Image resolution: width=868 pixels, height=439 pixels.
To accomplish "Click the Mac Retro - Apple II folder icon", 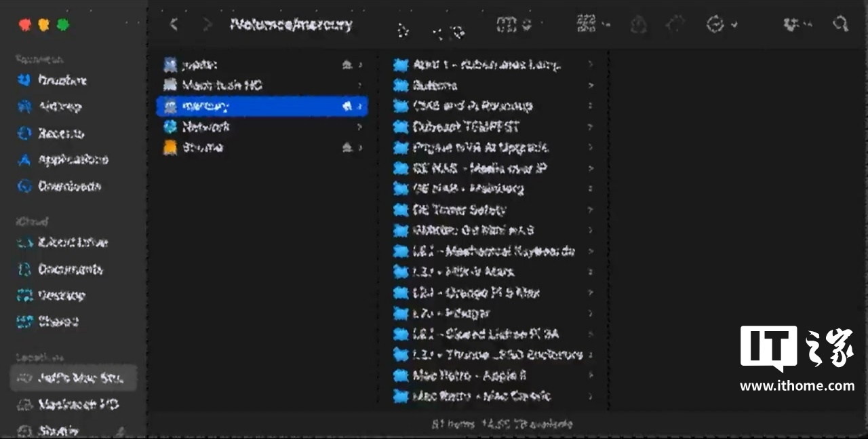I will (x=401, y=375).
